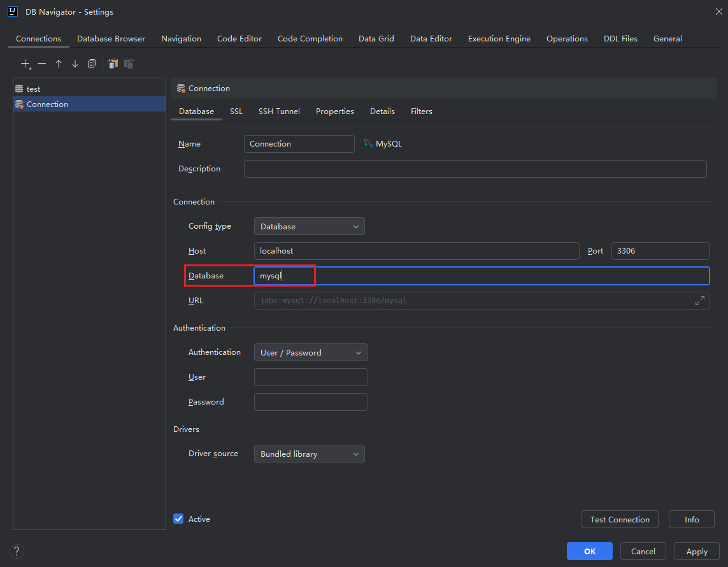The width and height of the screenshot is (728, 567).
Task: Move connection down with arrow icon
Action: click(x=75, y=64)
